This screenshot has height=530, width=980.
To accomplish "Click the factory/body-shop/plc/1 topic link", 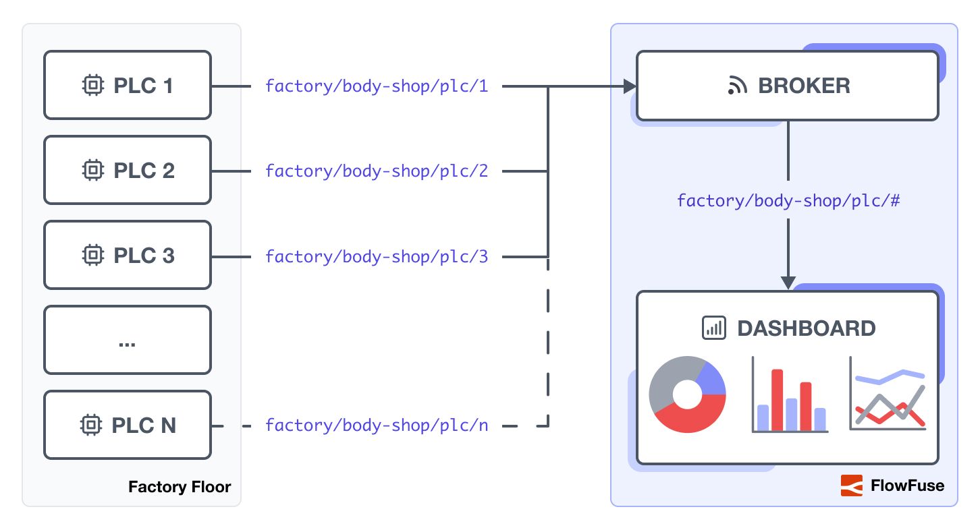I will [377, 86].
